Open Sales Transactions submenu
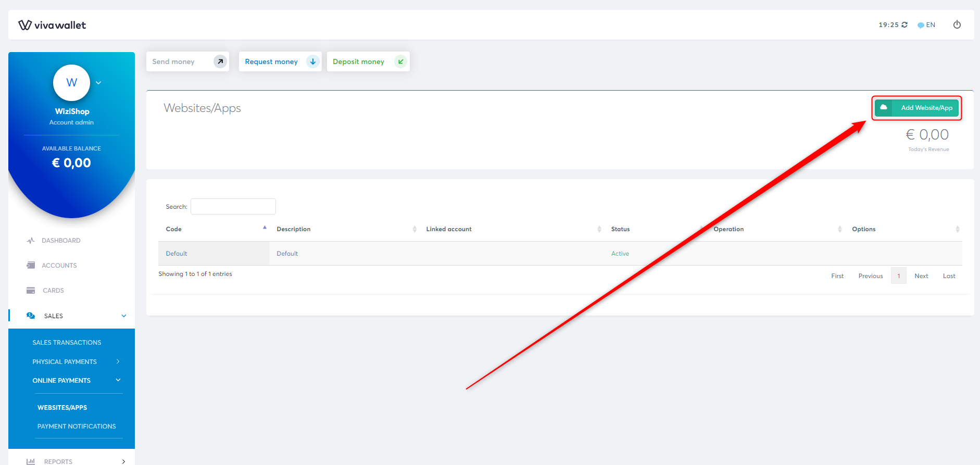The height and width of the screenshot is (465, 980). point(67,343)
